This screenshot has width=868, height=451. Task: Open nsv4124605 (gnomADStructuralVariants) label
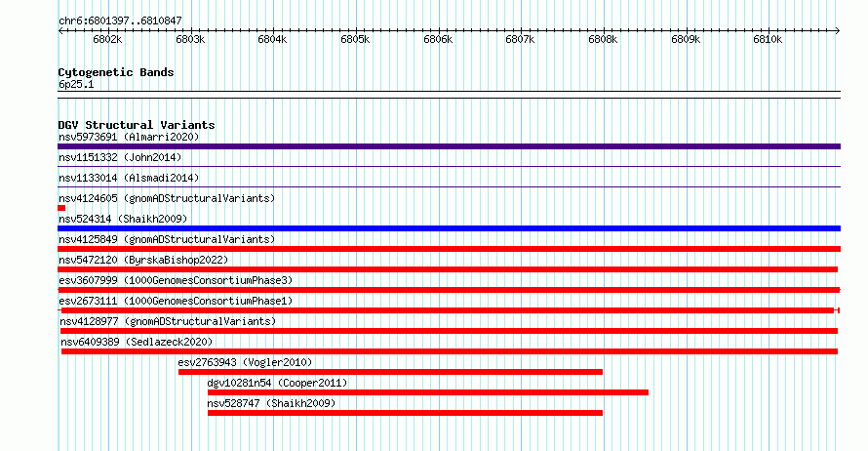167,198
